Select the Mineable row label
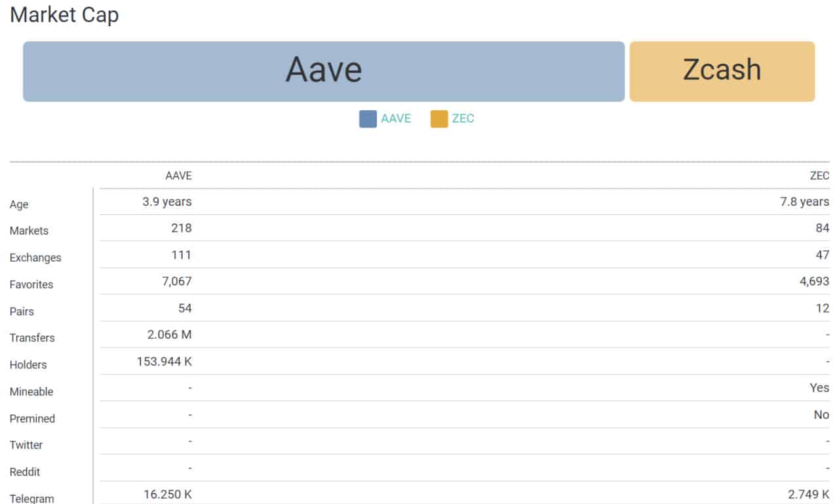The width and height of the screenshot is (839, 504). pyautogui.click(x=31, y=392)
